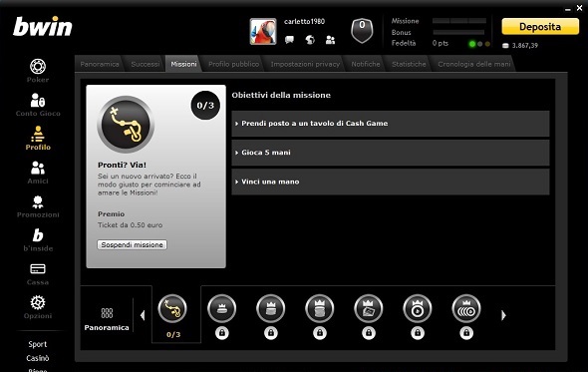Image resolution: width=588 pixels, height=372 pixels.
Task: Select locked mission with crowned multiple chips
Action: [x=466, y=309]
